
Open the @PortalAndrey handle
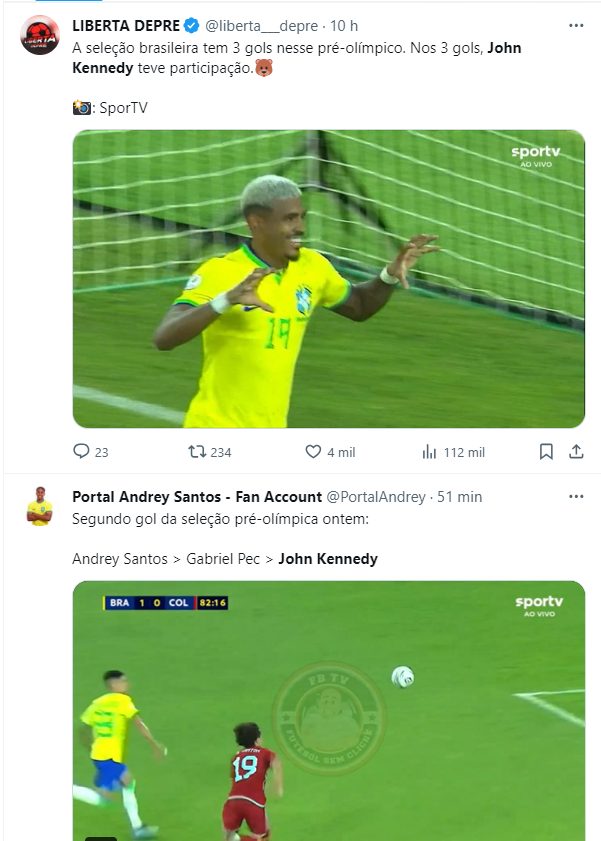(376, 497)
